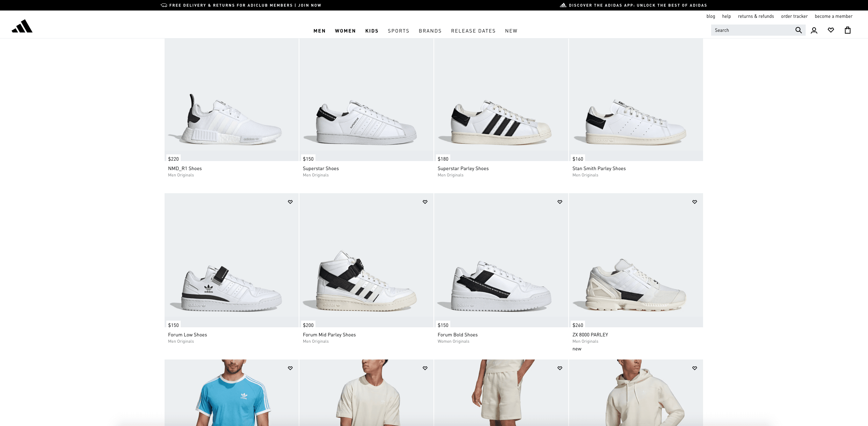Click the Superstar Shoes title
This screenshot has width=868, height=426.
pyautogui.click(x=321, y=169)
